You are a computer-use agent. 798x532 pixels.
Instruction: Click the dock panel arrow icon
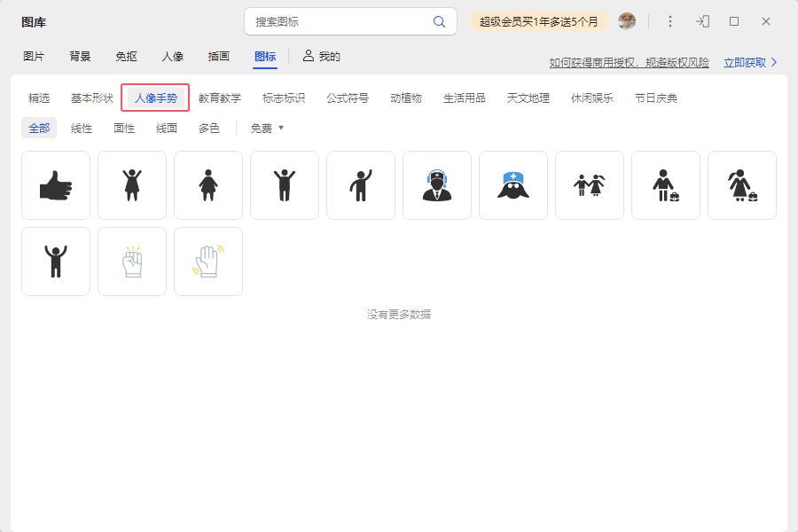pos(703,21)
